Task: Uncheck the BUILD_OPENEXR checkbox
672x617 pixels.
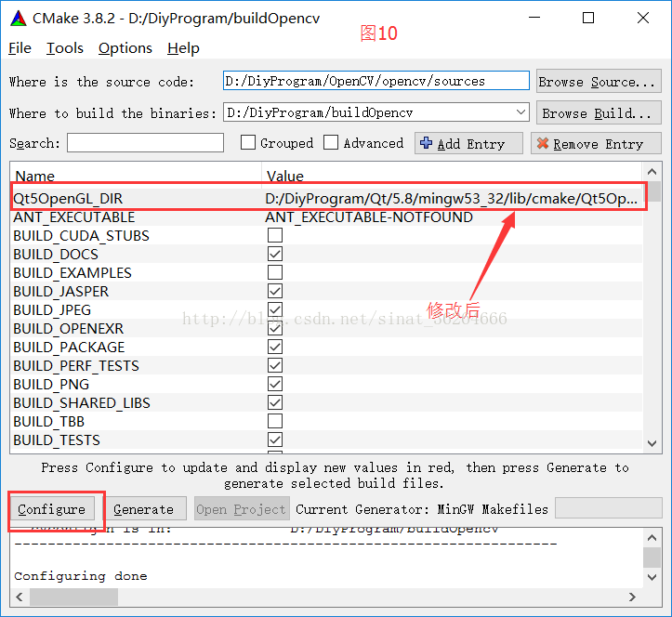Action: pyautogui.click(x=275, y=328)
